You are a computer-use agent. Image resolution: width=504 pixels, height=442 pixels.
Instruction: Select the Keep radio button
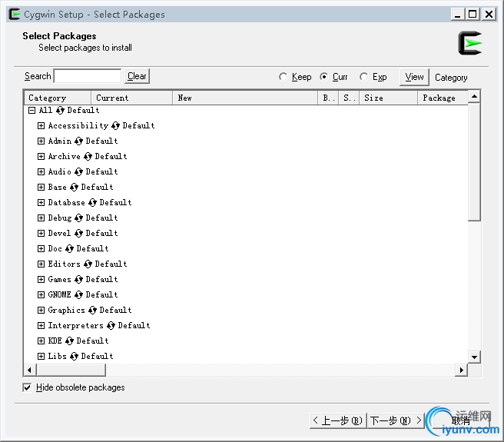283,77
